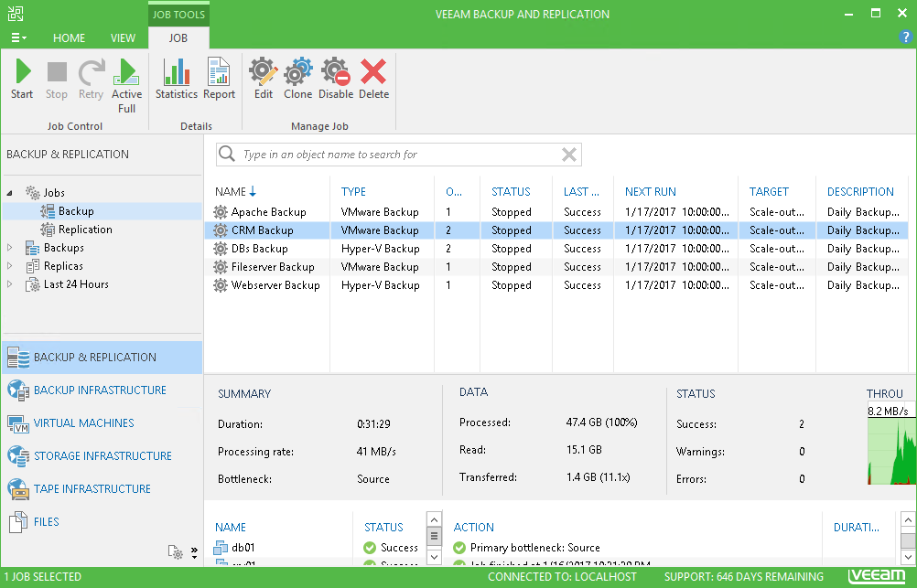The image size is (917, 588).
Task: Open Virtual Machines view
Action: (102, 423)
